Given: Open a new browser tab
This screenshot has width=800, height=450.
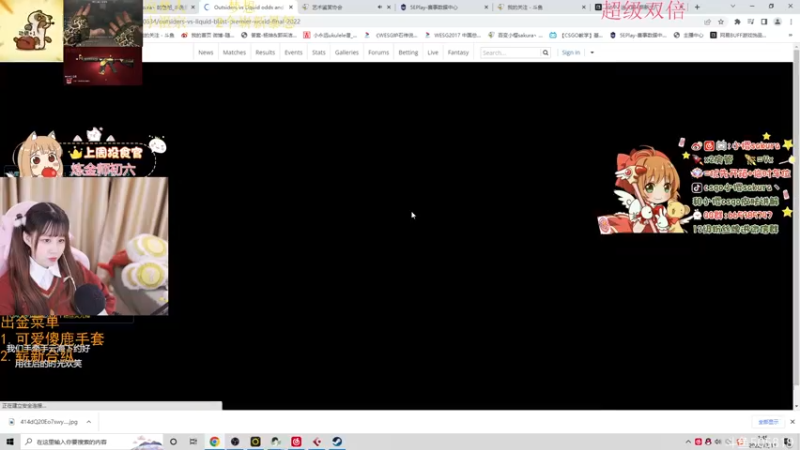Looking at the screenshot, I should click(x=697, y=7).
